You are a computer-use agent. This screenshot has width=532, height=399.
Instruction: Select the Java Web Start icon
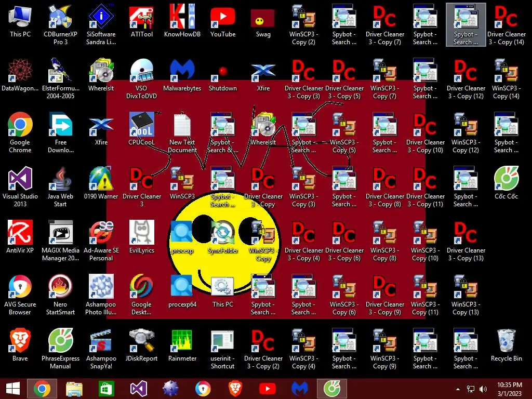pos(60,187)
